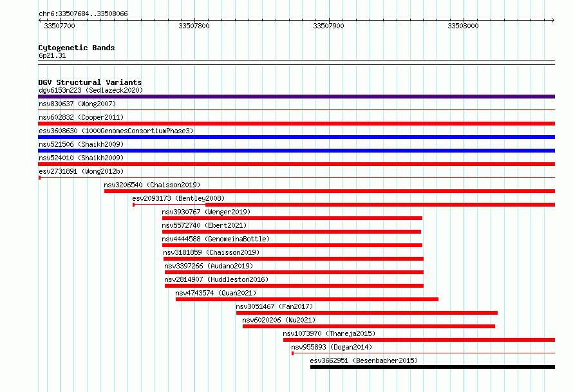The width and height of the screenshot is (573, 392).
Task: Click the blue nsv521506 variant bar
Action: point(296,151)
